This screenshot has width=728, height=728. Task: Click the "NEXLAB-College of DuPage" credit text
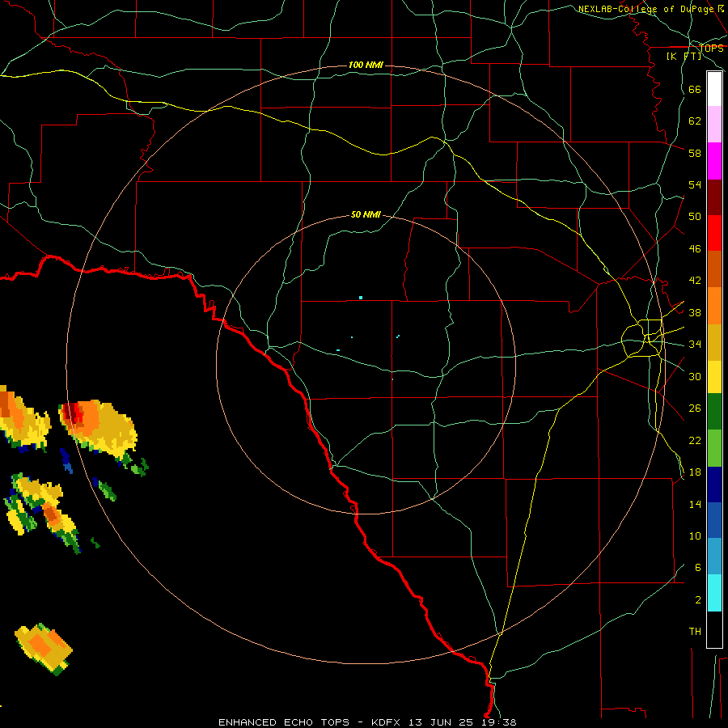pos(647,9)
